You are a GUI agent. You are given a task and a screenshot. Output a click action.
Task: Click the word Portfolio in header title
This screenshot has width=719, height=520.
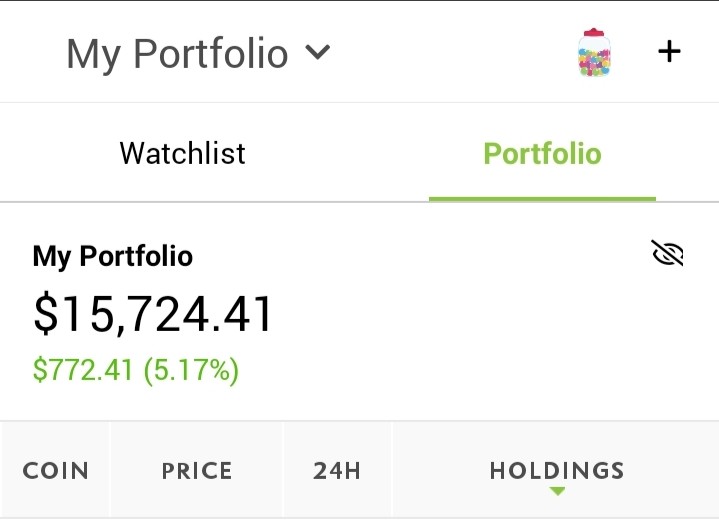tap(210, 53)
